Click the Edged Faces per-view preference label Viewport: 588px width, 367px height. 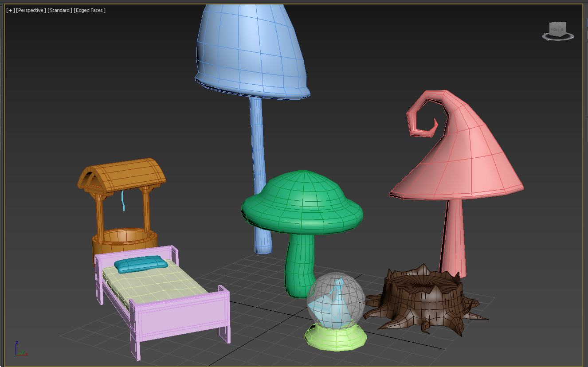coord(90,10)
